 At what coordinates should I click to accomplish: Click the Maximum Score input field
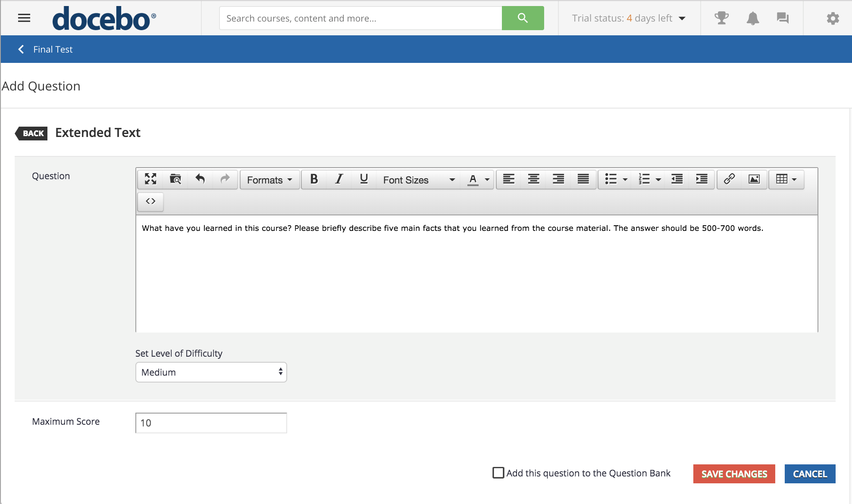[211, 423]
